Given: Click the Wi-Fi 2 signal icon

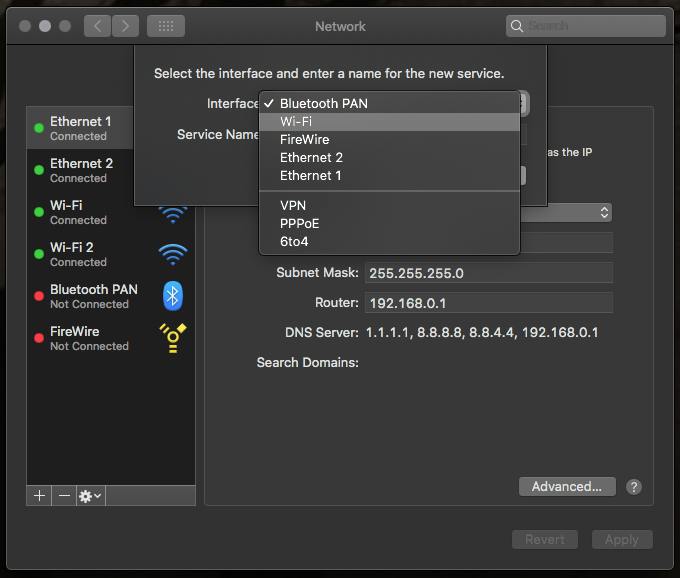Looking at the screenshot, I should 173,254.
